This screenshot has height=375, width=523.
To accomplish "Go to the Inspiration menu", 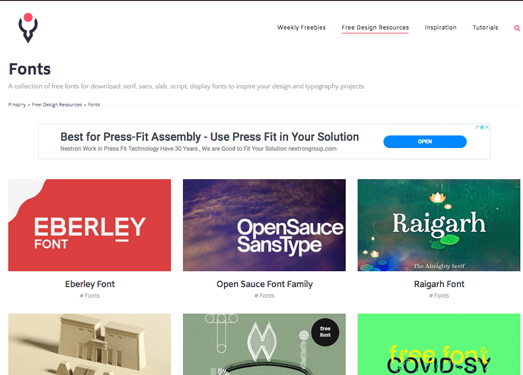I will [440, 27].
